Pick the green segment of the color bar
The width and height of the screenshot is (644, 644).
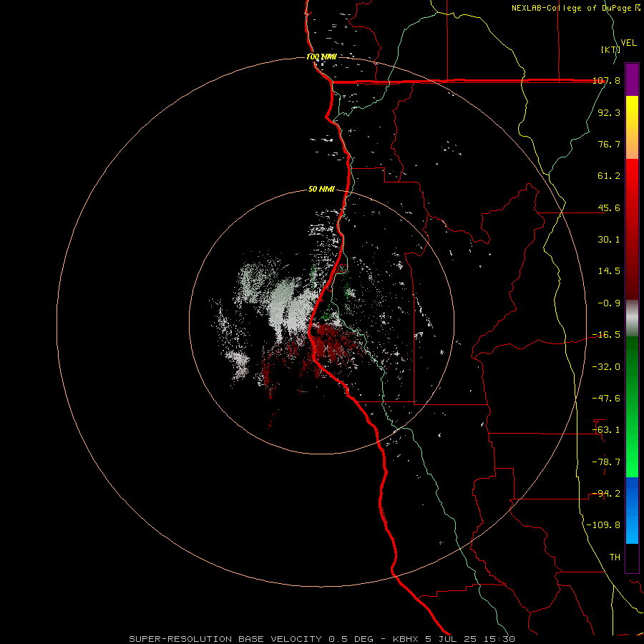tap(632, 407)
